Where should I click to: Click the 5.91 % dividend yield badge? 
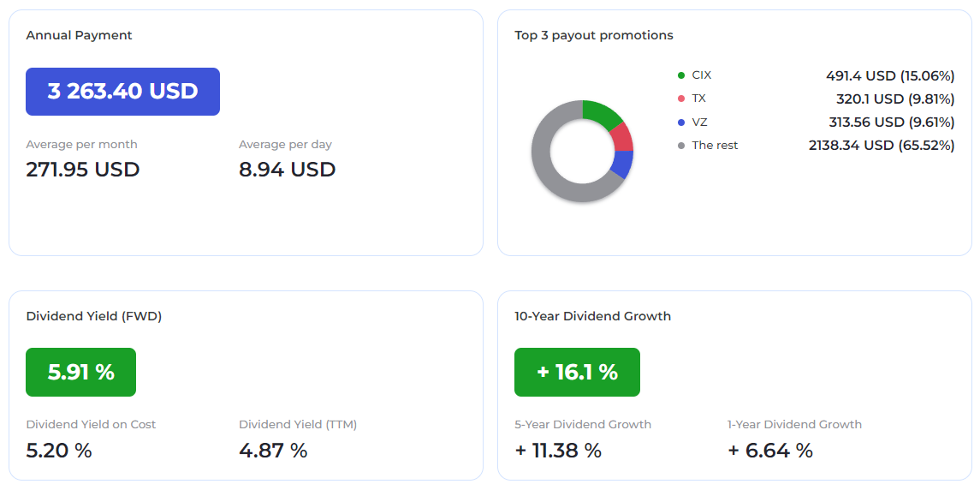[80, 372]
